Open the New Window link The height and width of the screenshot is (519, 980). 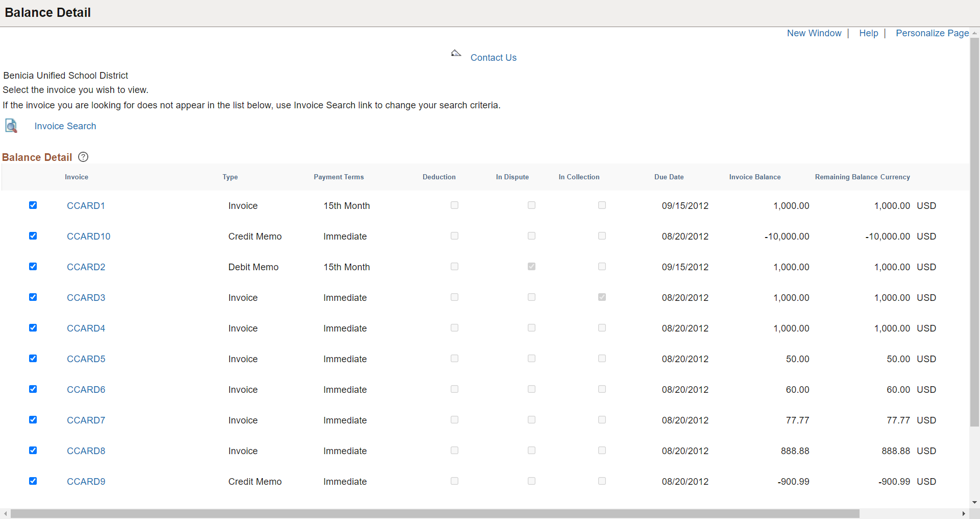814,33
